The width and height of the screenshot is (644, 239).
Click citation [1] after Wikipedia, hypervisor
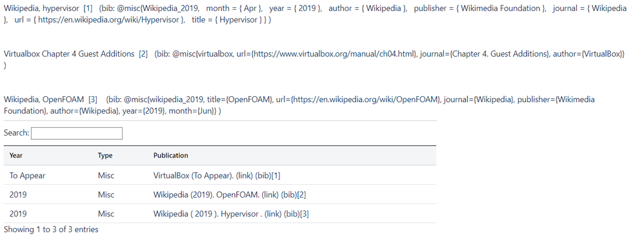click(88, 8)
